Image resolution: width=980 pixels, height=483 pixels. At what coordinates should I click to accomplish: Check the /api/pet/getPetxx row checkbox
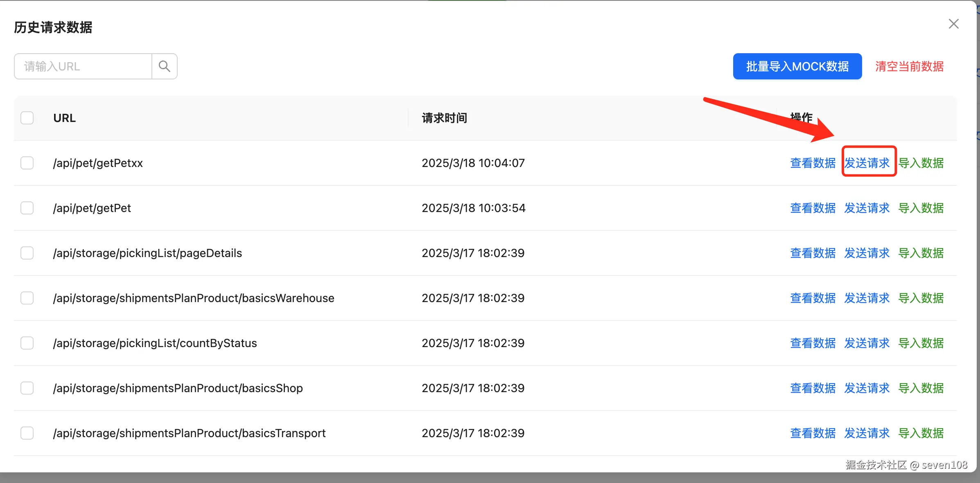[27, 163]
